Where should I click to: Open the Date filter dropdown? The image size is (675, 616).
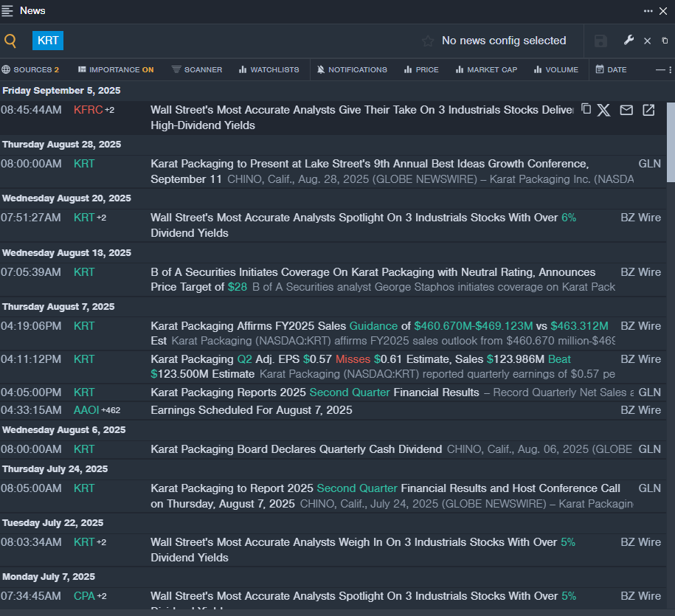611,70
